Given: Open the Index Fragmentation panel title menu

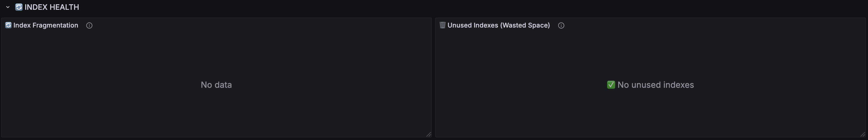Looking at the screenshot, I should click(46, 25).
